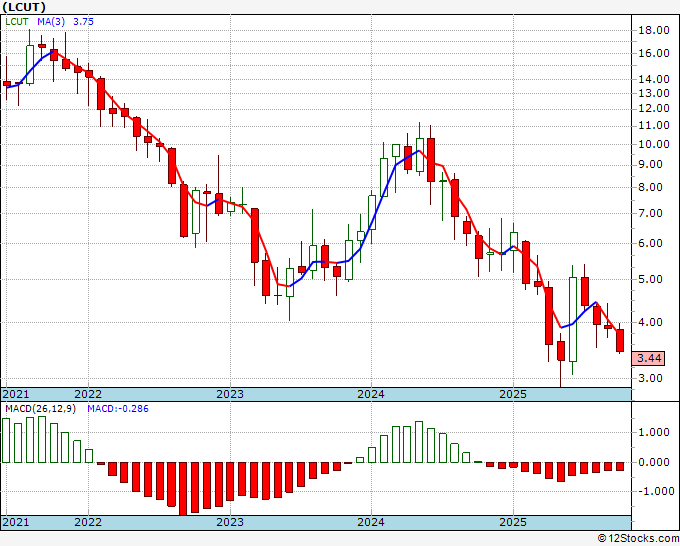Click 2025 on the MACD panel time axis
This screenshot has height=546, width=680.
click(513, 522)
